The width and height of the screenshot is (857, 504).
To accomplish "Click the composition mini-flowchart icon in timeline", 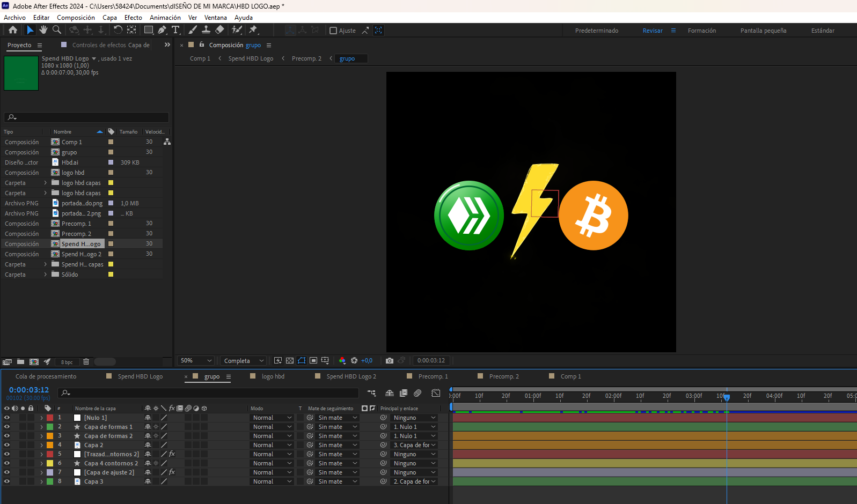I will tap(371, 393).
